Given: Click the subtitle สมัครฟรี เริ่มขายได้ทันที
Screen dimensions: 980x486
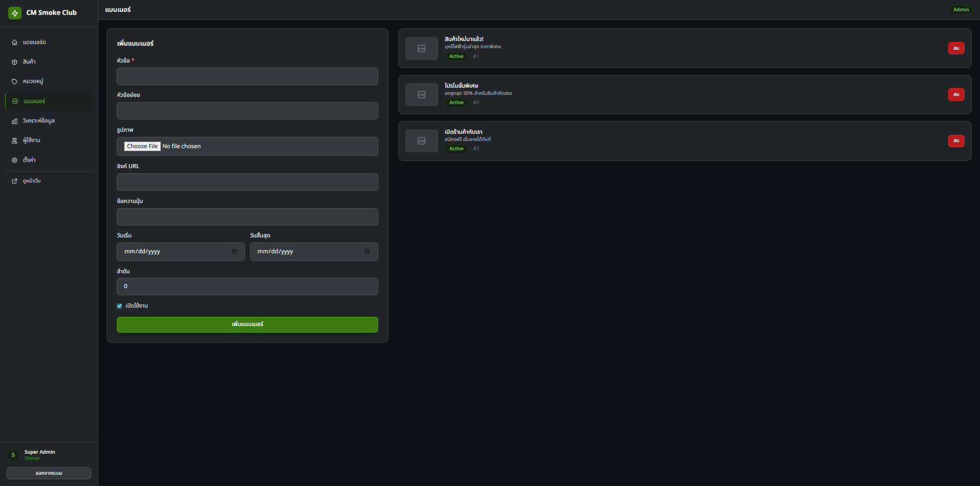Looking at the screenshot, I should coord(467,139).
